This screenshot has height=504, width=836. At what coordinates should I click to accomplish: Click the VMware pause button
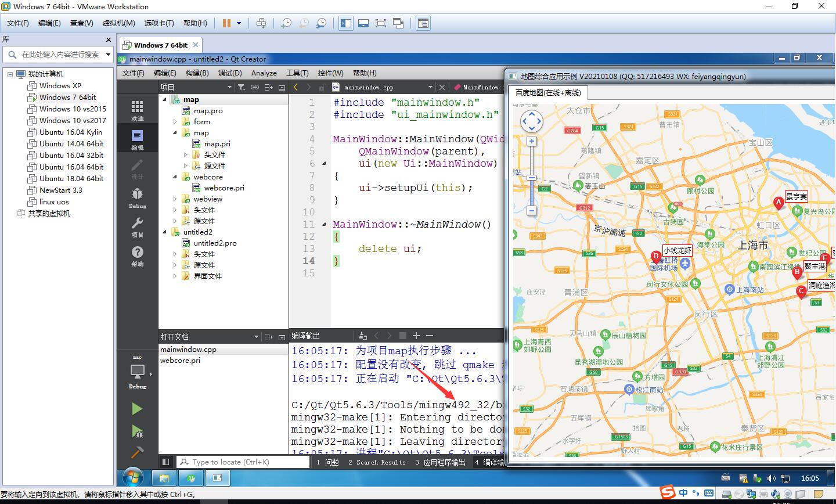pos(226,23)
